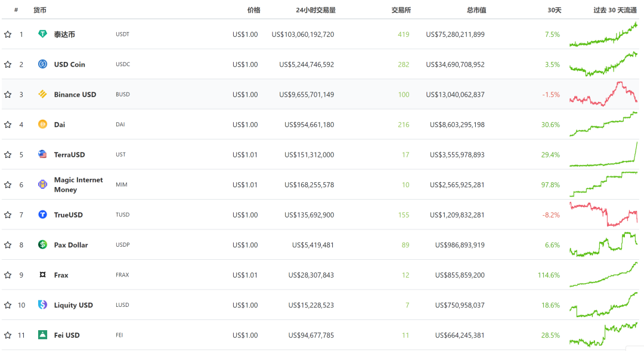This screenshot has width=644, height=351.
Task: Open the Binance USD 30-day sparkline chart
Action: click(x=603, y=94)
